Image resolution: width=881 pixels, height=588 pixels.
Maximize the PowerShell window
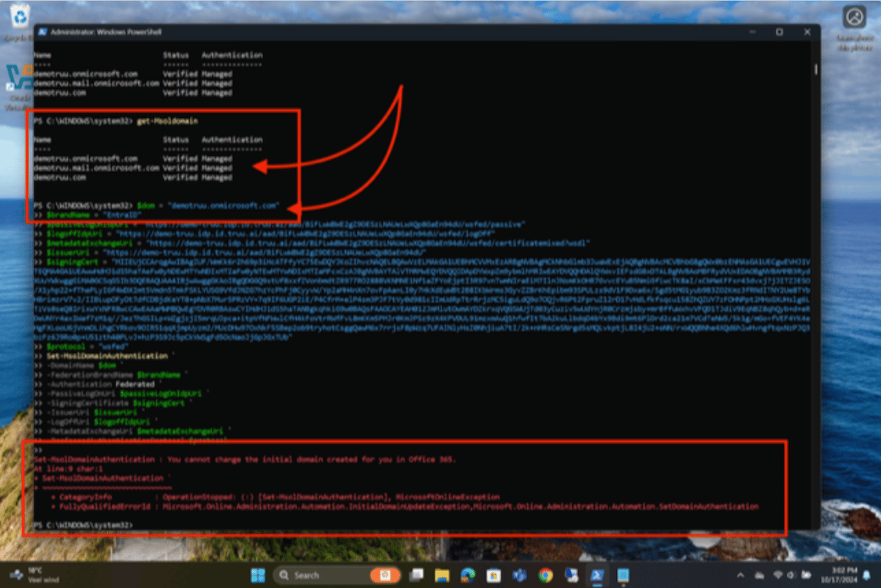pos(779,32)
